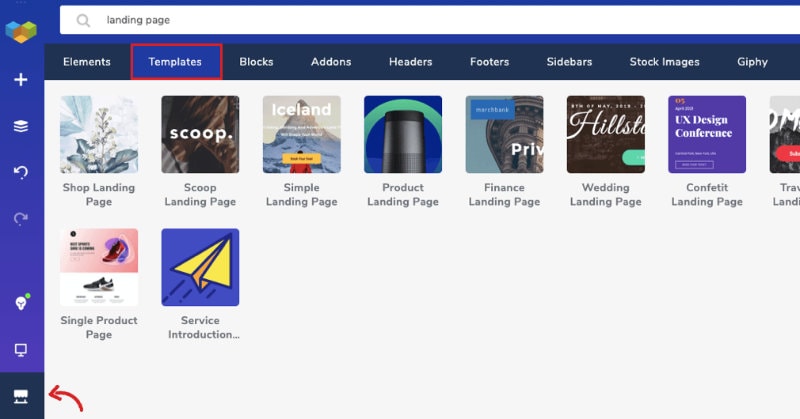The height and width of the screenshot is (419, 800).
Task: Switch to the Elements tab
Action: [87, 62]
